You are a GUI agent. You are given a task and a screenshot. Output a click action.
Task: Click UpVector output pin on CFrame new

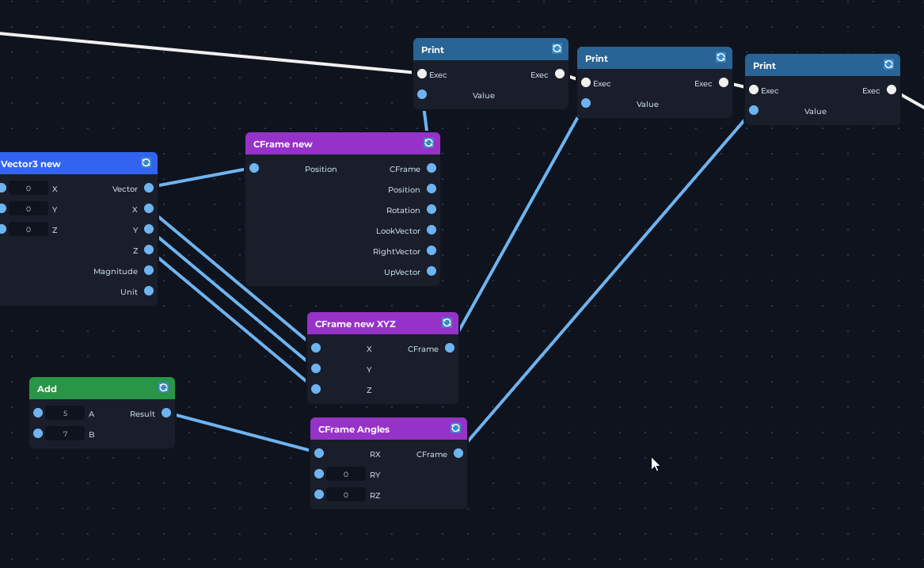point(432,271)
